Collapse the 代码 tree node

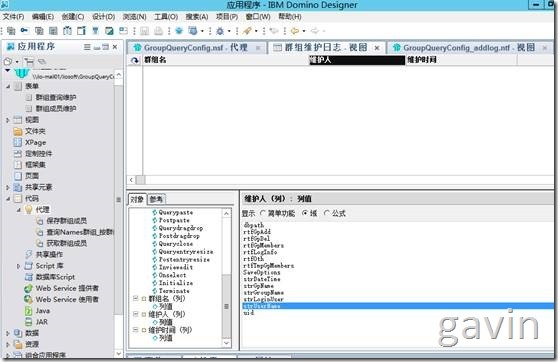click(x=8, y=199)
